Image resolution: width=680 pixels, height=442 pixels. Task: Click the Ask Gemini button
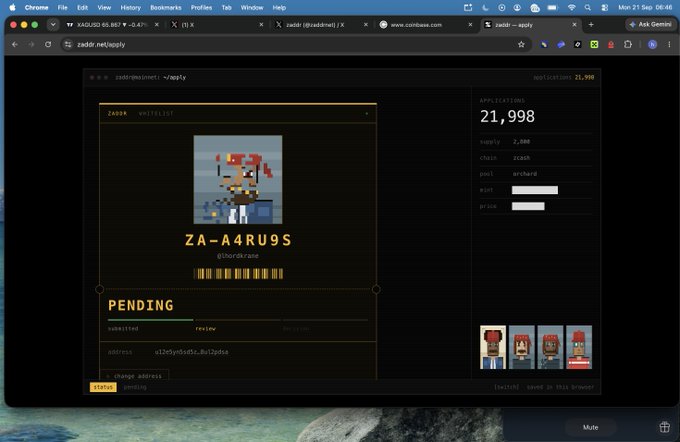[650, 25]
